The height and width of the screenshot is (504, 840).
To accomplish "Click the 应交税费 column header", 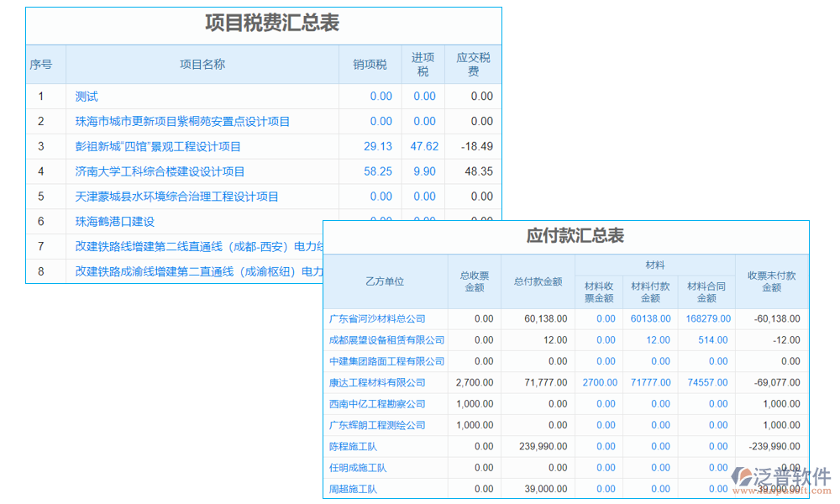I will 472,64.
